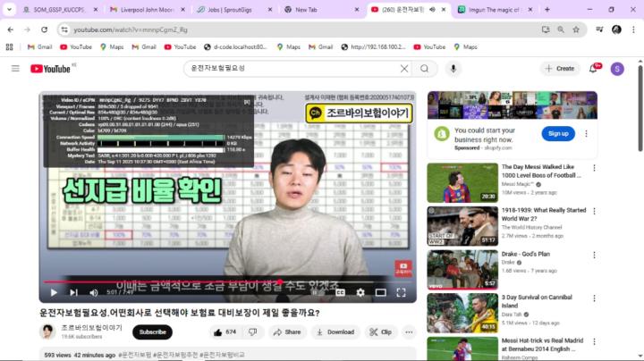Clear the search box text
This screenshot has height=361, width=644.
tap(404, 69)
